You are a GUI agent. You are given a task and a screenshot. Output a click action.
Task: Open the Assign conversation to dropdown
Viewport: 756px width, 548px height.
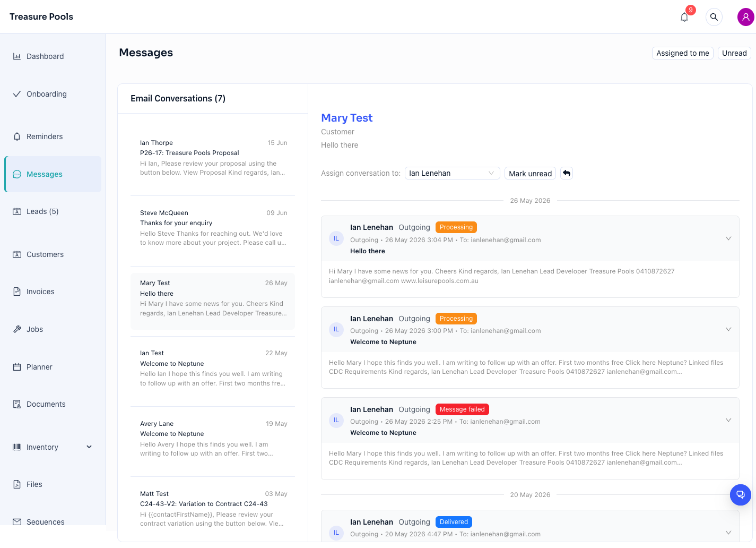point(452,173)
